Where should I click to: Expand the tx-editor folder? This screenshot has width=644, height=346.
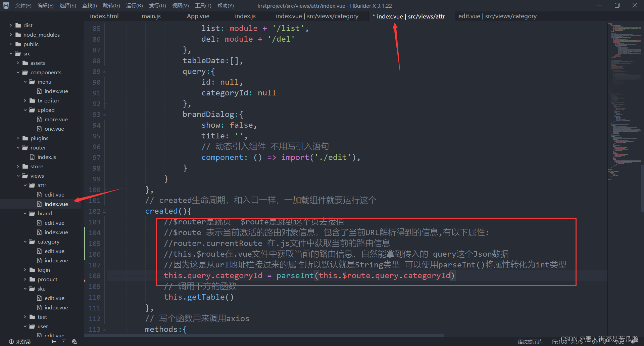coord(25,100)
